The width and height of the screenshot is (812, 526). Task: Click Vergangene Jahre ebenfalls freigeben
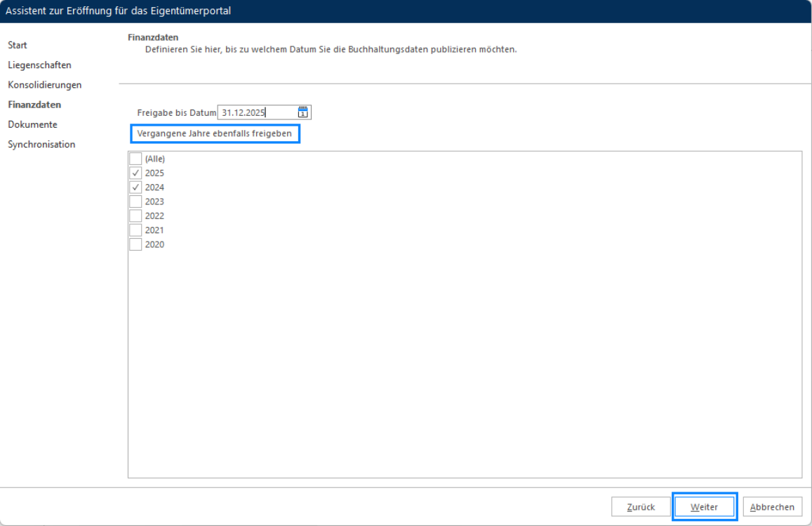click(215, 133)
